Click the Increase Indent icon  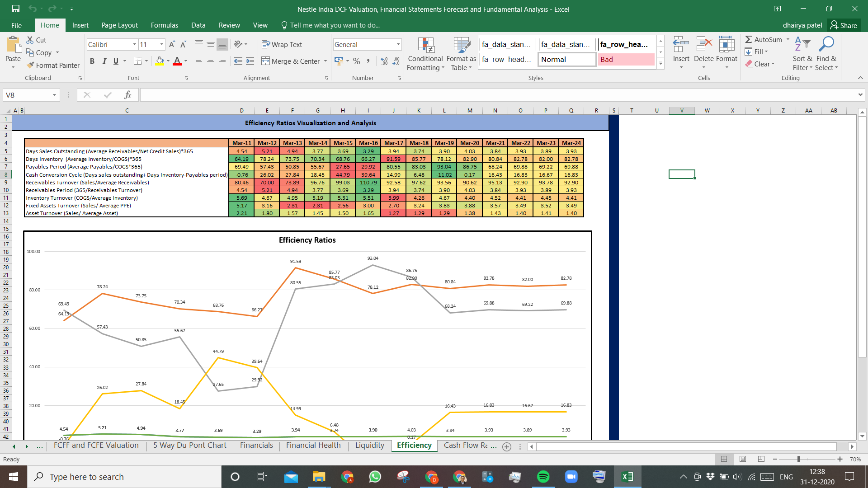pos(250,61)
